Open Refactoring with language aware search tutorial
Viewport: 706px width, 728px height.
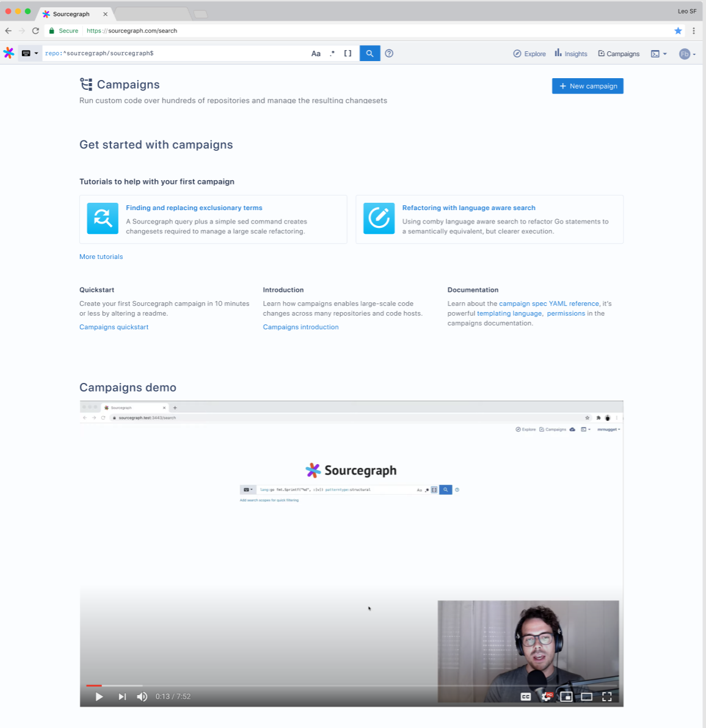click(x=469, y=208)
